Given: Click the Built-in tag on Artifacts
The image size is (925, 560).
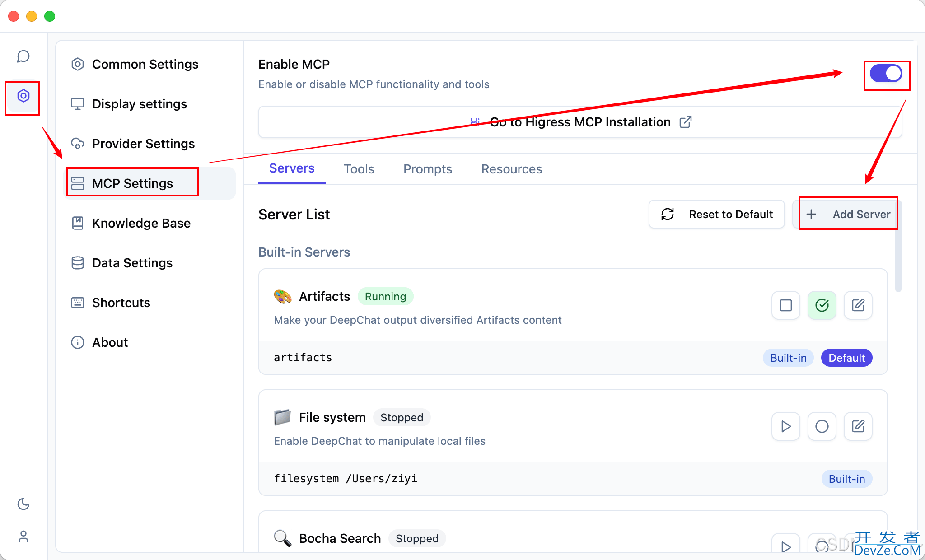Looking at the screenshot, I should pyautogui.click(x=789, y=358).
